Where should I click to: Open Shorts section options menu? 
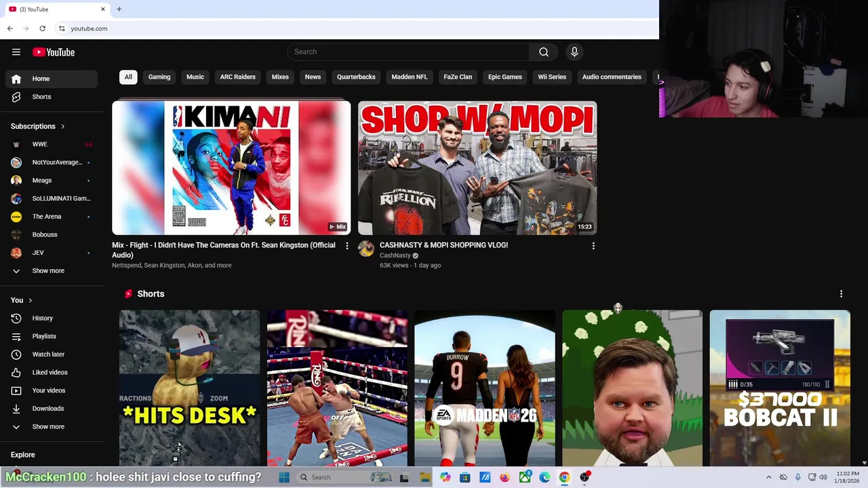pyautogui.click(x=841, y=294)
